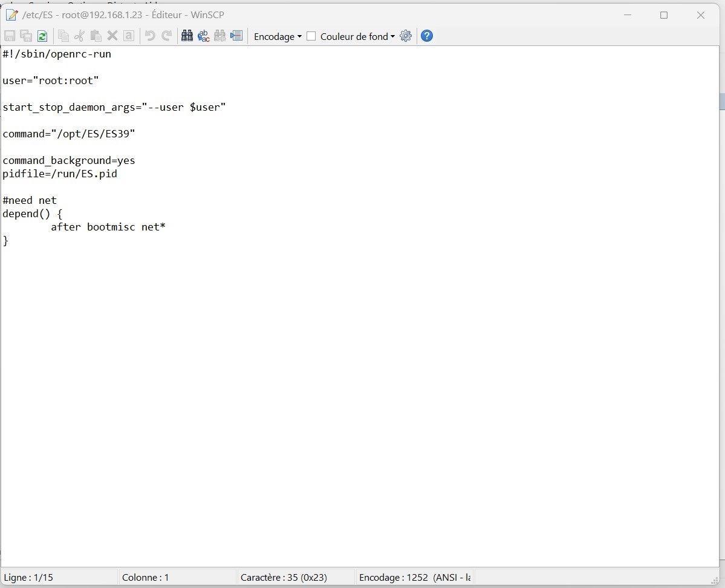
Task: Click the 'after bootmisc net*' line
Action: pos(108,227)
